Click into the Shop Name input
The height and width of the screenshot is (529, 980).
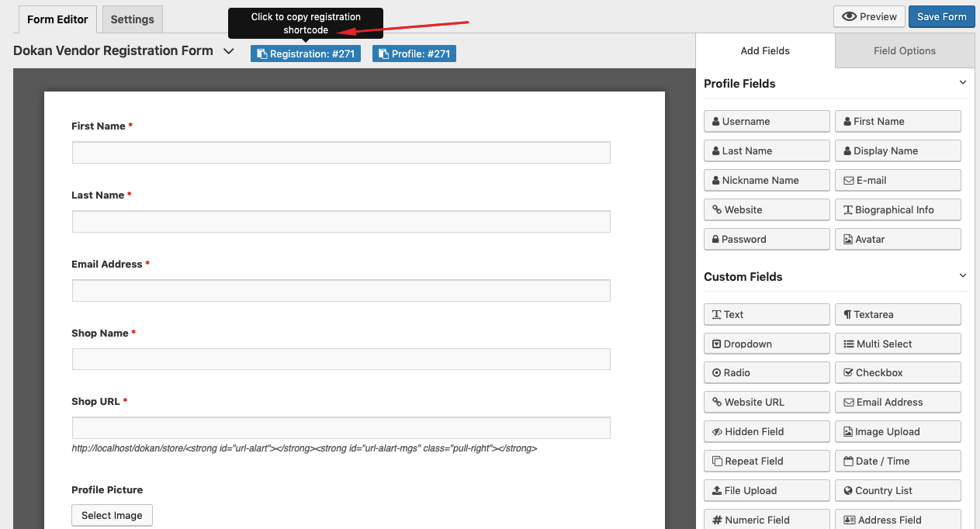coord(341,359)
